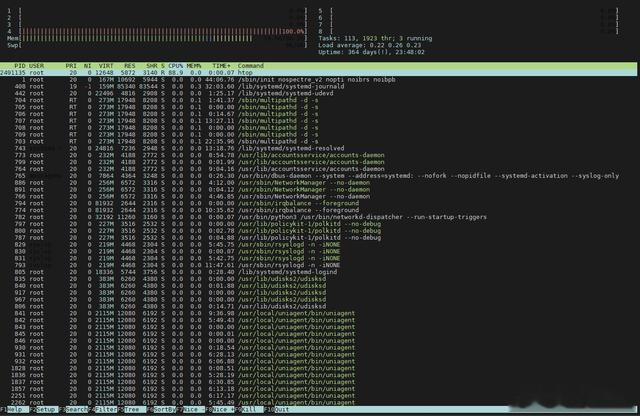This screenshot has height=416, width=640.
Task: Select the networkd-dispatcher python3 row
Action: [318, 217]
